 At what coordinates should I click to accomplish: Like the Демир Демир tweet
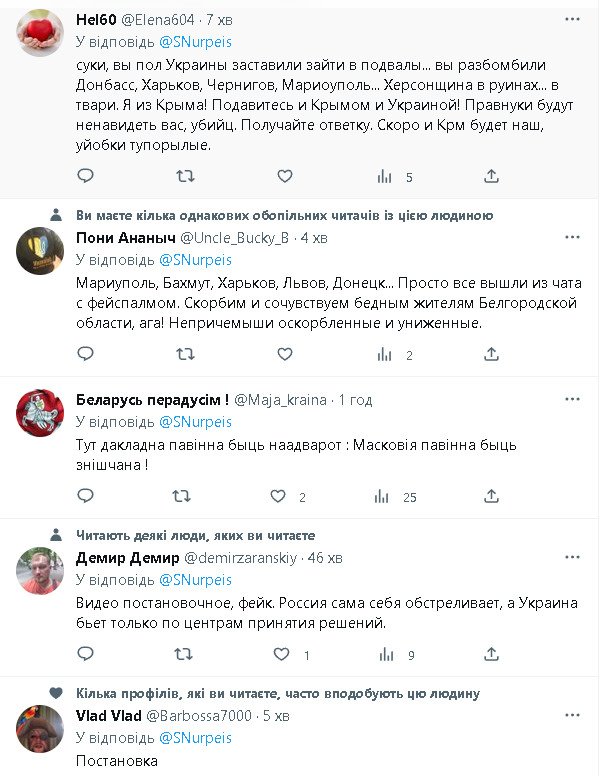click(x=285, y=655)
